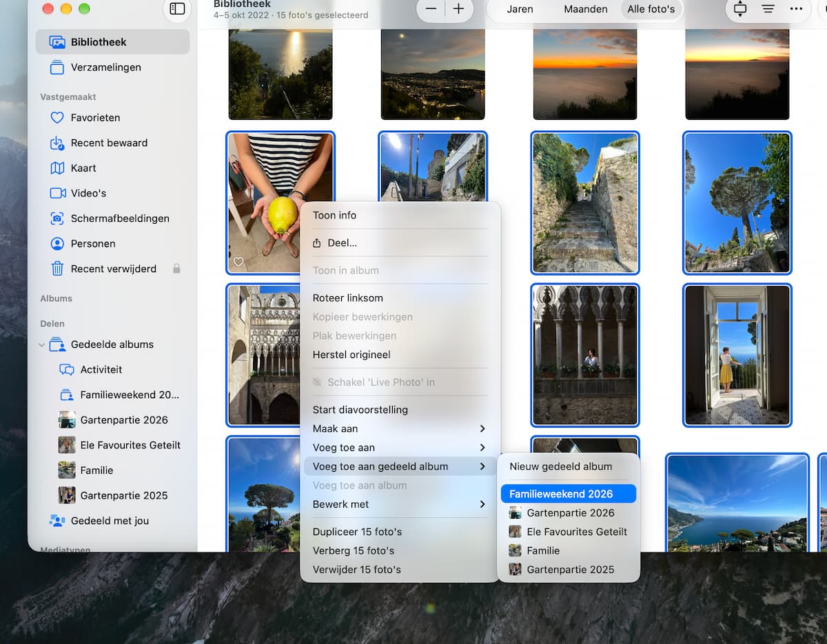Select Herstel origineel in the context menu
The width and height of the screenshot is (827, 644).
(400, 355)
